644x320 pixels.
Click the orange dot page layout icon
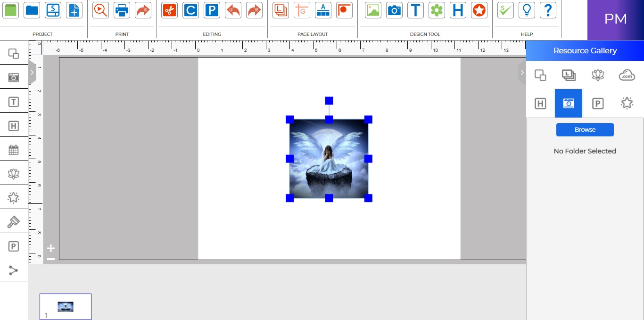[x=344, y=10]
